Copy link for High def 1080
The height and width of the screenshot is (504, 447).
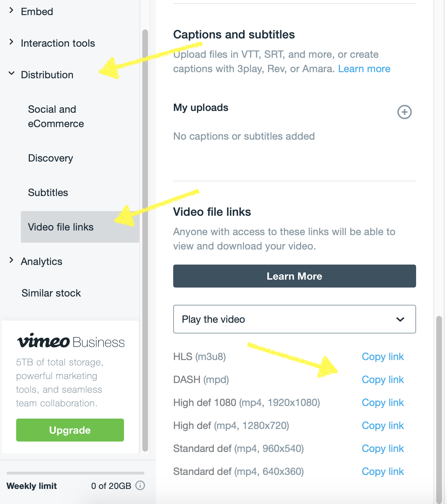point(383,402)
